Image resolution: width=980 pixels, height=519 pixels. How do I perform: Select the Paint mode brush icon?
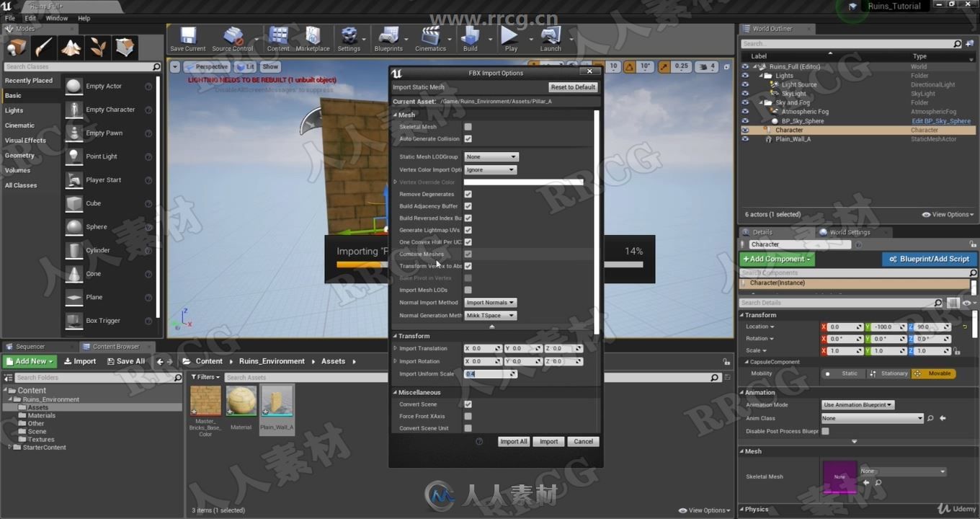click(43, 48)
